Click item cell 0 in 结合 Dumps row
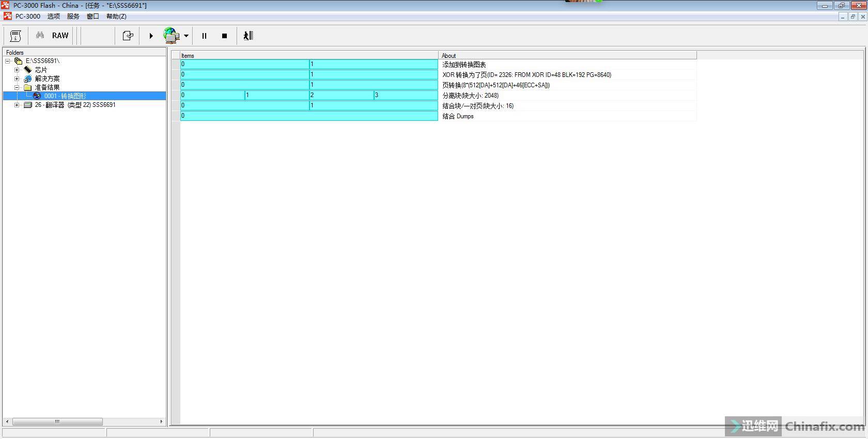Viewport: 868px width, 439px height. [309, 116]
